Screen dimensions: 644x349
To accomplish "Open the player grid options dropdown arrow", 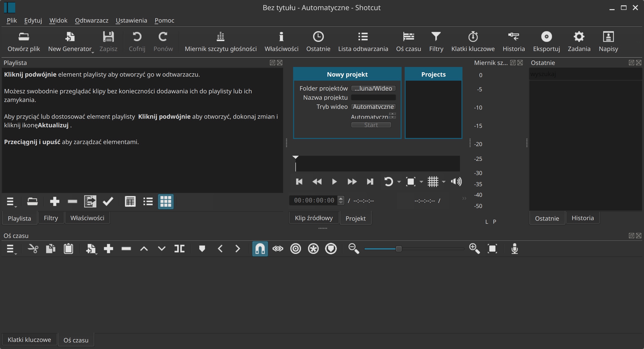I will coord(443,182).
